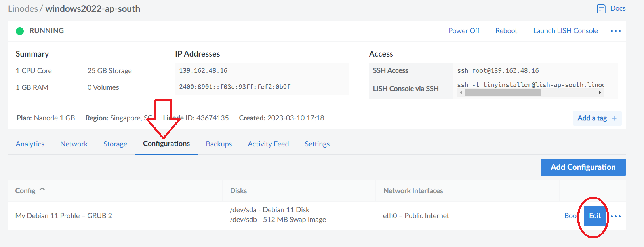
Task: Launch LISH Console
Action: 566,31
